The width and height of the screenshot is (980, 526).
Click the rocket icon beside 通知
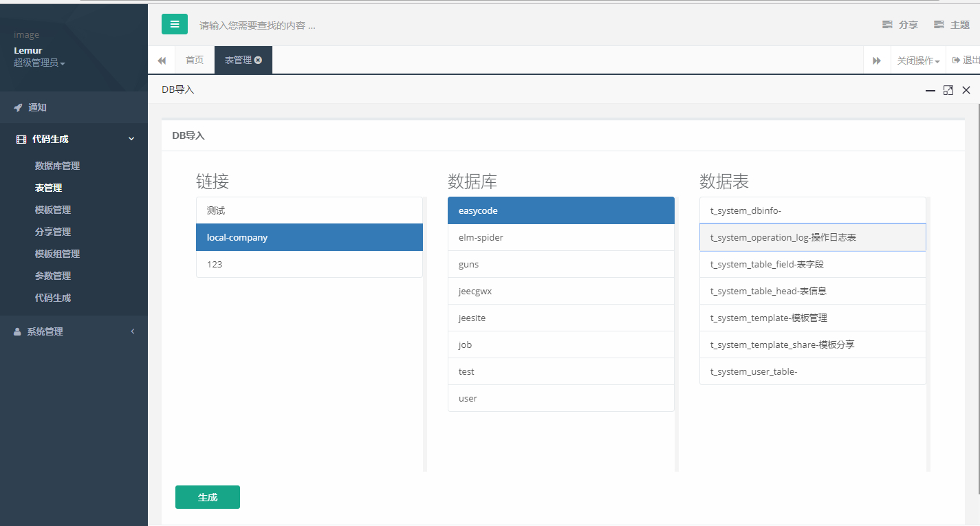18,108
